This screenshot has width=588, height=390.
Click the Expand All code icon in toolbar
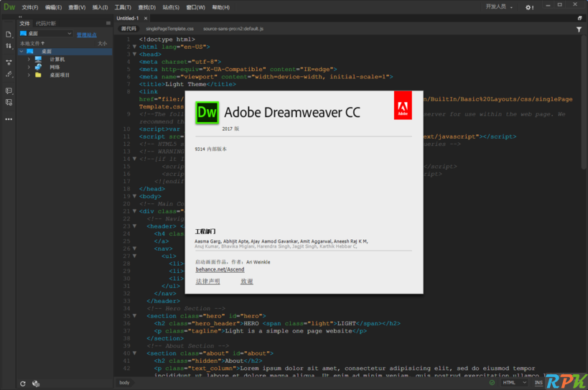9,62
